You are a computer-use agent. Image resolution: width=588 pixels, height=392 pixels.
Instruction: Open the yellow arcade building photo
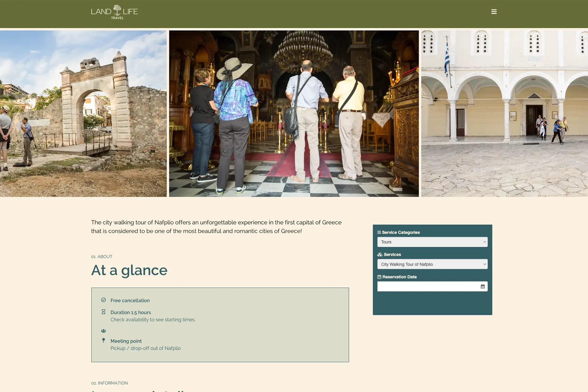(x=504, y=114)
